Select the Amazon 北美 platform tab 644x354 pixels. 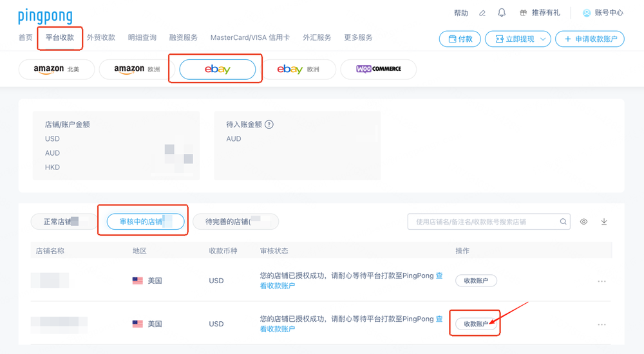pyautogui.click(x=57, y=70)
